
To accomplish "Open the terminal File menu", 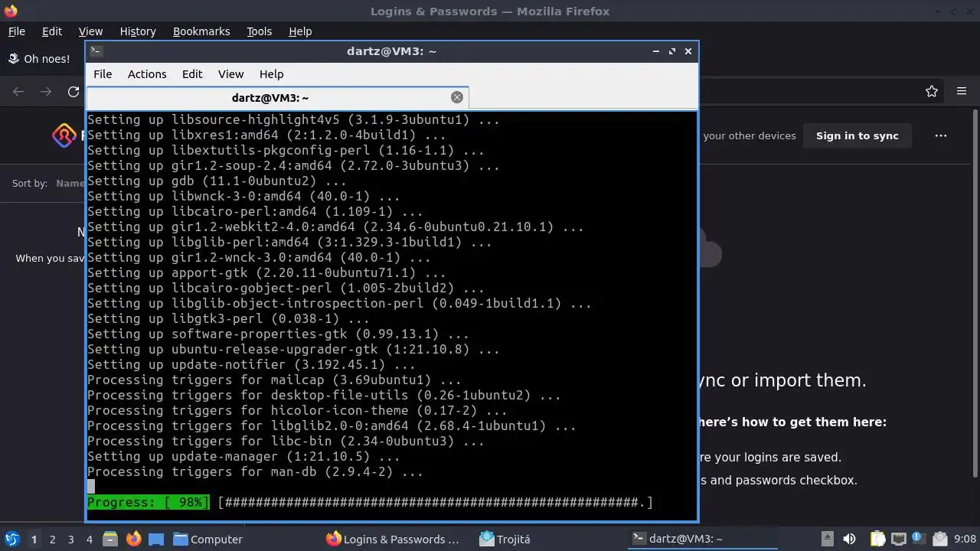I will [x=103, y=74].
